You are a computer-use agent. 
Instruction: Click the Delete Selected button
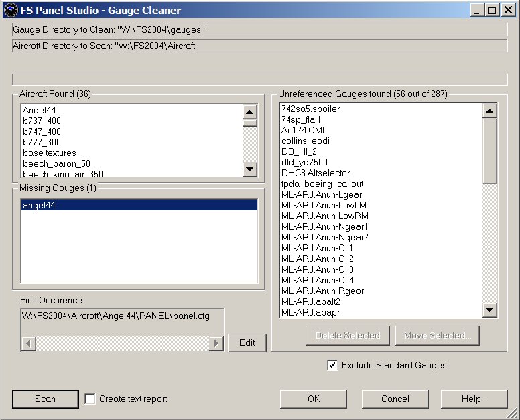click(348, 336)
